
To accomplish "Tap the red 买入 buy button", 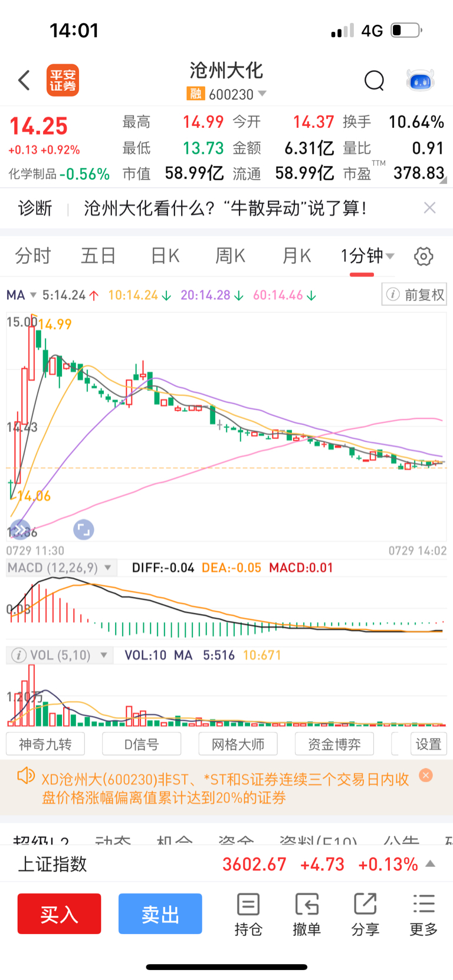I will [x=59, y=913].
